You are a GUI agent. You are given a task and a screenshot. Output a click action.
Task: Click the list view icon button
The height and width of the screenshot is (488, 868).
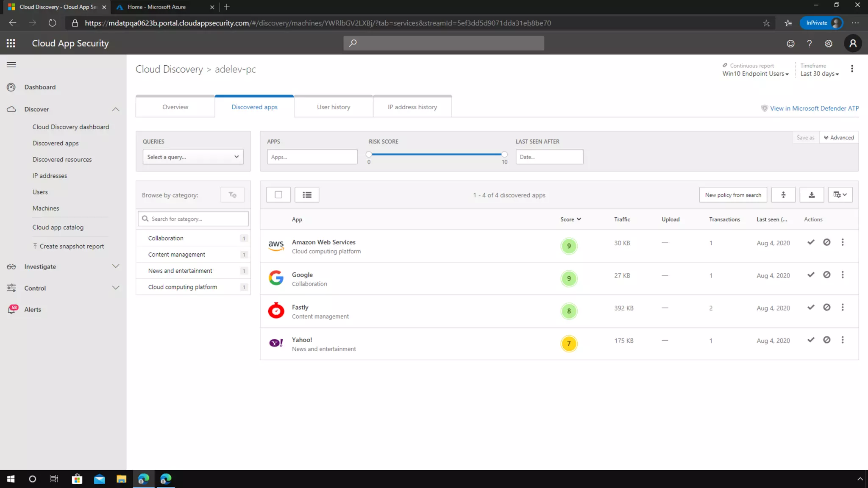click(307, 195)
